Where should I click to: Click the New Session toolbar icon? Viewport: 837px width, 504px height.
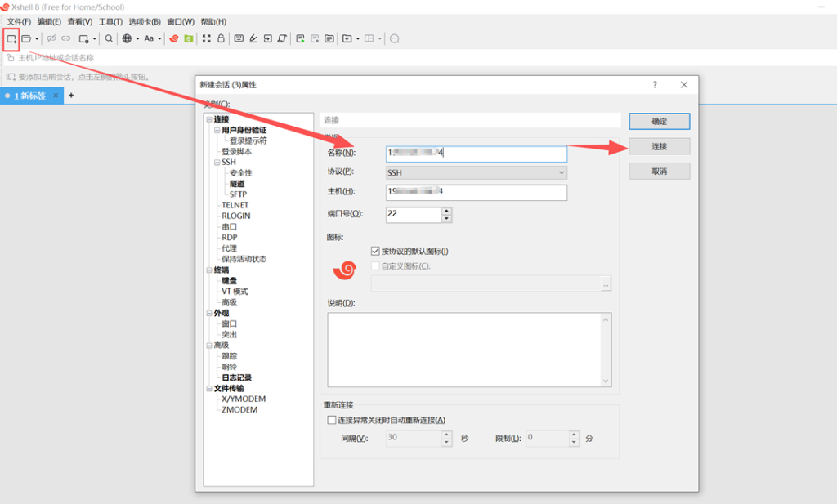(x=11, y=38)
